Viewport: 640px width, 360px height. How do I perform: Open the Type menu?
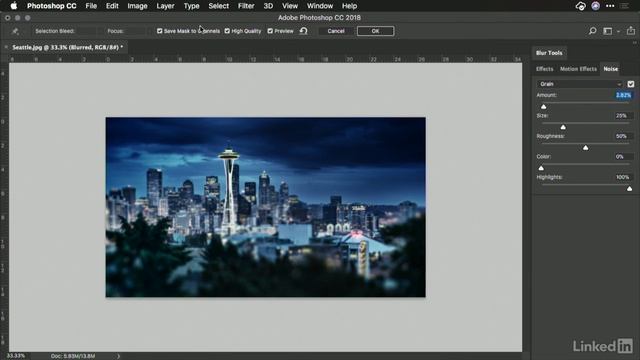click(x=191, y=6)
